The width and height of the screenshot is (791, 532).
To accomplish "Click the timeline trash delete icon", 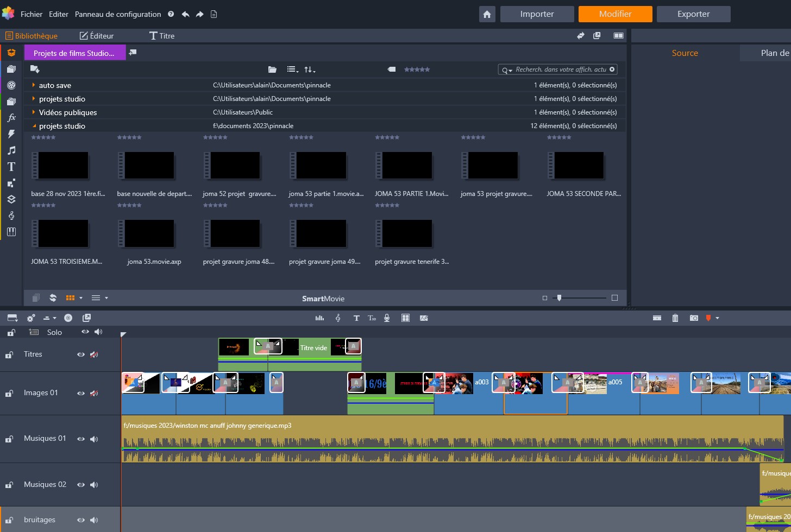I will [675, 318].
